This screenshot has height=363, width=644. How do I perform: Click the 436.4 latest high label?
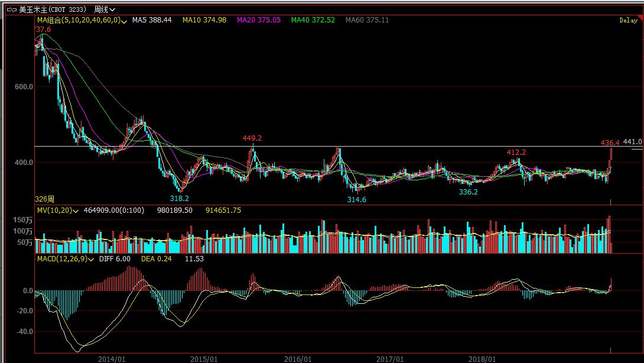pyautogui.click(x=610, y=142)
